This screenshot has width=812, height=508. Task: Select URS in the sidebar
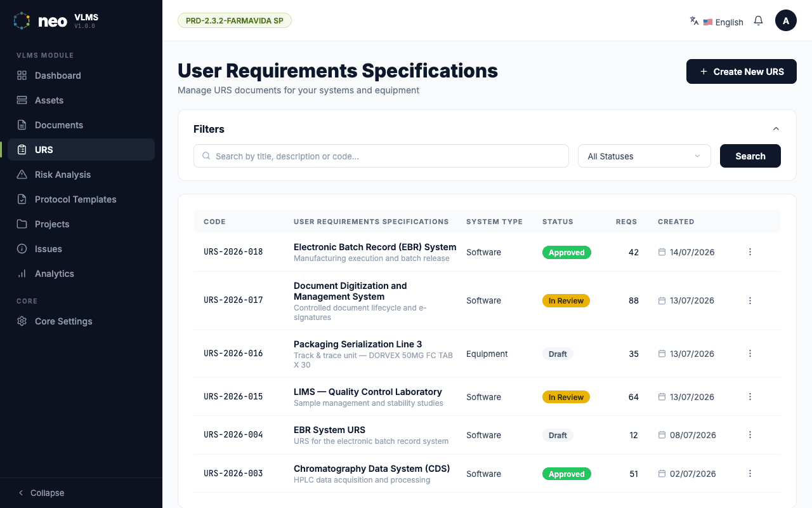point(81,150)
